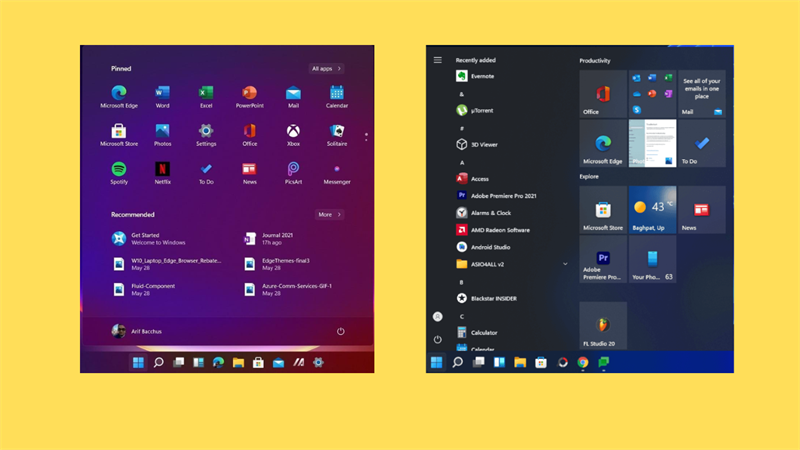Open Solitaire from Pinned apps
The width and height of the screenshot is (800, 450).
pyautogui.click(x=337, y=135)
